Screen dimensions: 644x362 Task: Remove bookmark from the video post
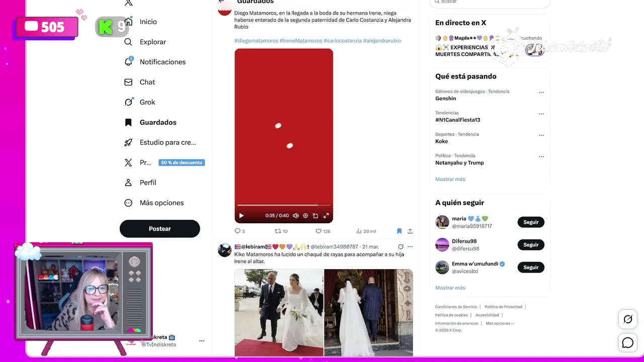pyautogui.click(x=399, y=231)
